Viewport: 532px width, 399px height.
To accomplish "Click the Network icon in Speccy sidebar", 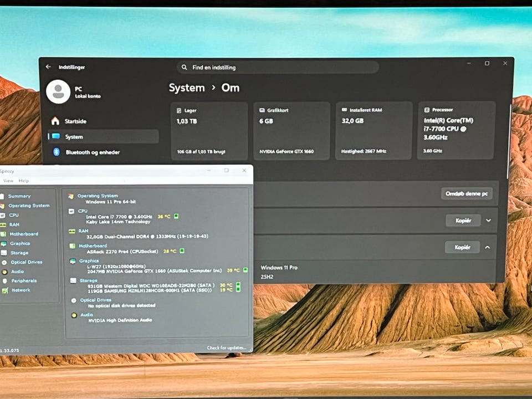I will point(5,290).
